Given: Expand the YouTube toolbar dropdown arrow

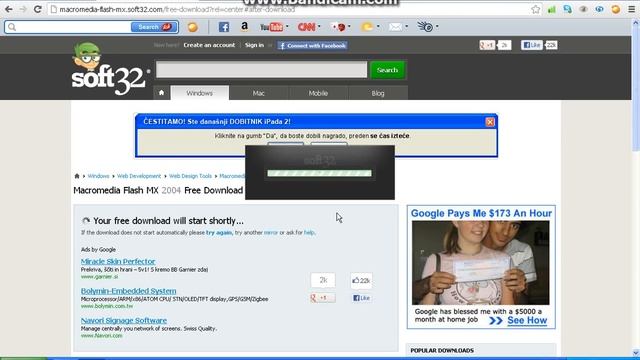Looking at the screenshot, I should coord(287,27).
